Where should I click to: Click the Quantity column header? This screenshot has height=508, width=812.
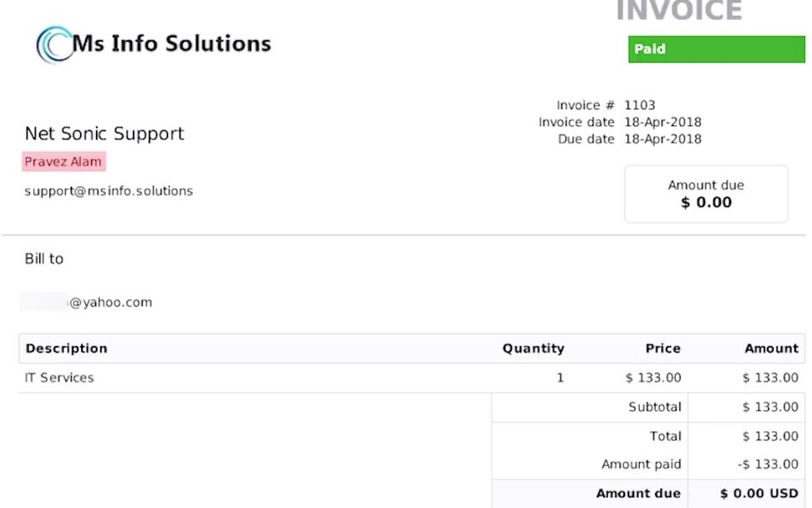click(x=533, y=348)
